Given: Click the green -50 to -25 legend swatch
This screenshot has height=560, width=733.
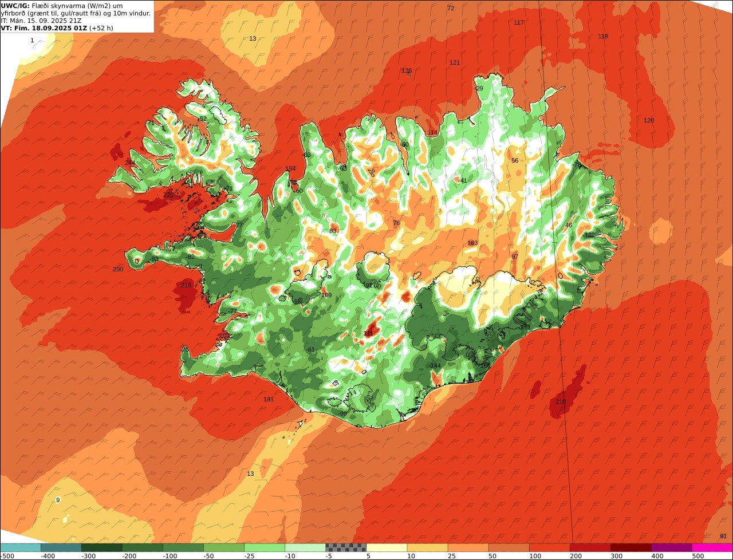Looking at the screenshot, I should click(224, 547).
